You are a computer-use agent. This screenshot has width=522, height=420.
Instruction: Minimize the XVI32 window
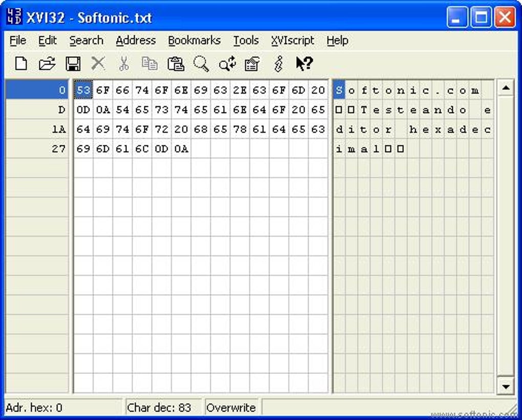coord(456,17)
